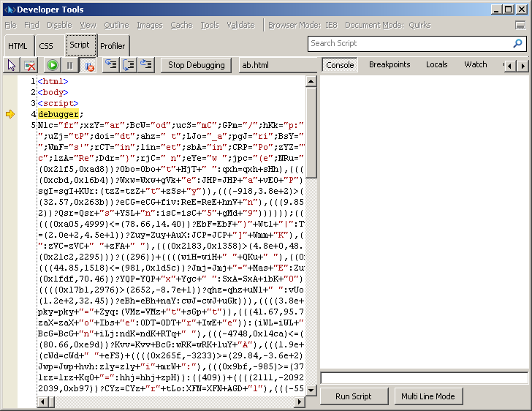Click the Step Over icon

[x=129, y=65]
